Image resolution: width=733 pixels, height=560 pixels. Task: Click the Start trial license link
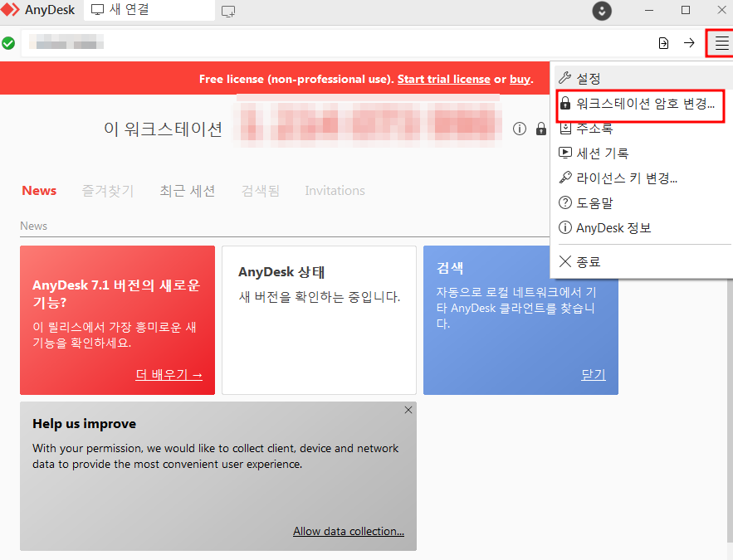(x=443, y=79)
